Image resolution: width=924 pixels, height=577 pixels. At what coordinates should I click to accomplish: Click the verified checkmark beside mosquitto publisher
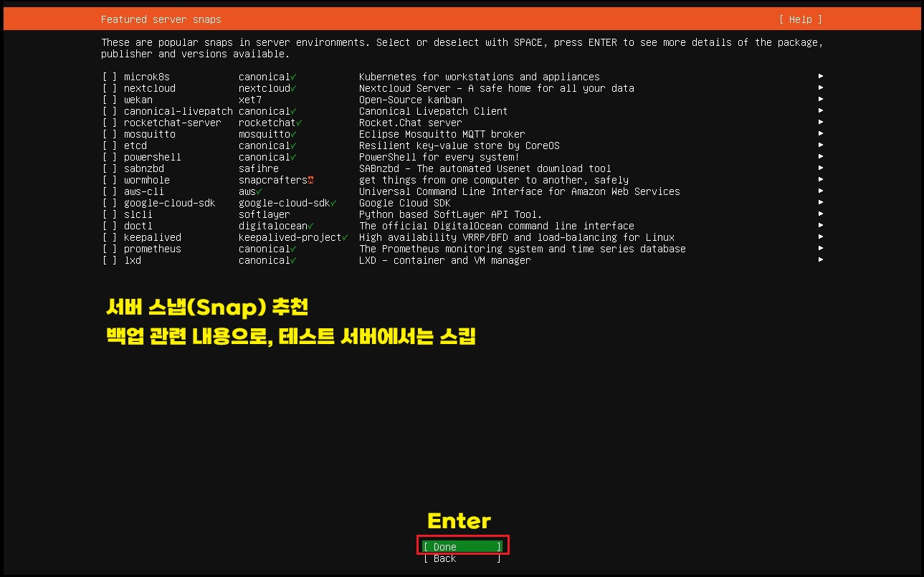click(294, 134)
